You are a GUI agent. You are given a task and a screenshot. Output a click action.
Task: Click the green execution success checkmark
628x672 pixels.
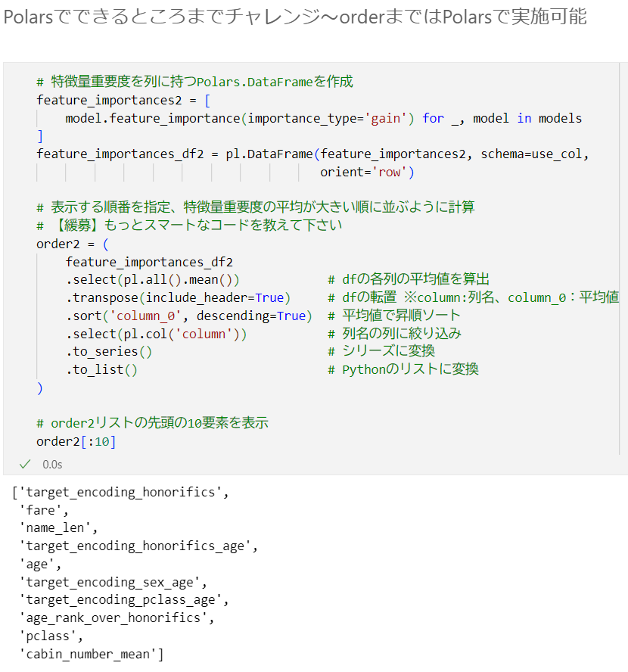[x=25, y=464]
